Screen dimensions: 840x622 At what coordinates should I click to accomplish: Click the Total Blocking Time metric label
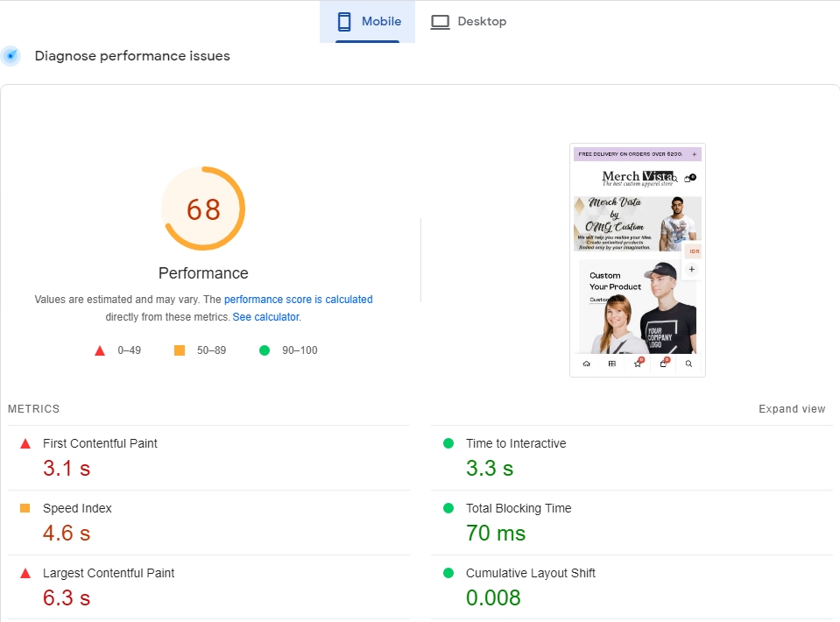click(519, 508)
